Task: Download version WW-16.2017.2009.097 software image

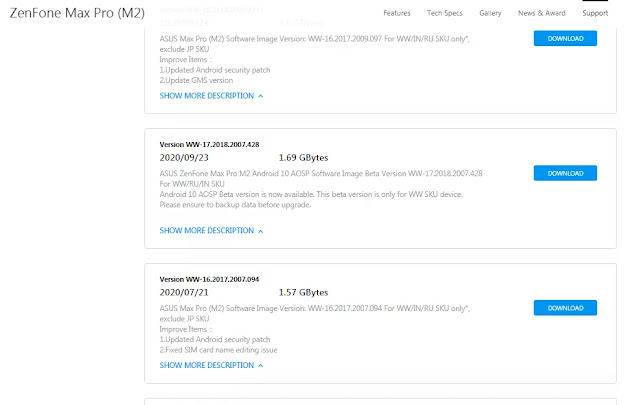Action: 565,38
